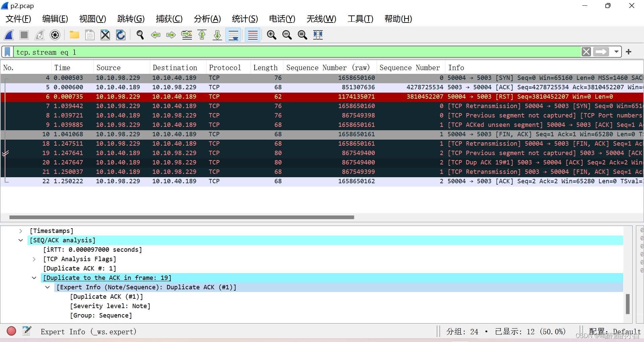Open capture options gear icon
The width and height of the screenshot is (644, 342).
pyautogui.click(x=55, y=35)
